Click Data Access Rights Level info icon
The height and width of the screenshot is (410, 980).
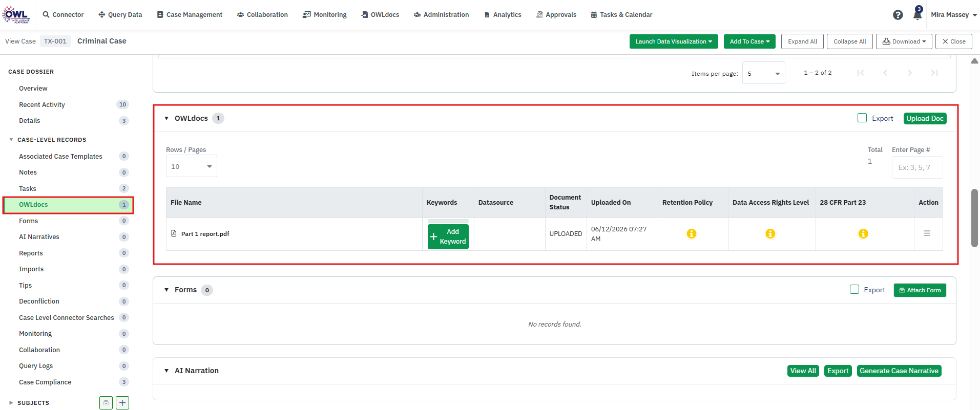click(x=770, y=233)
